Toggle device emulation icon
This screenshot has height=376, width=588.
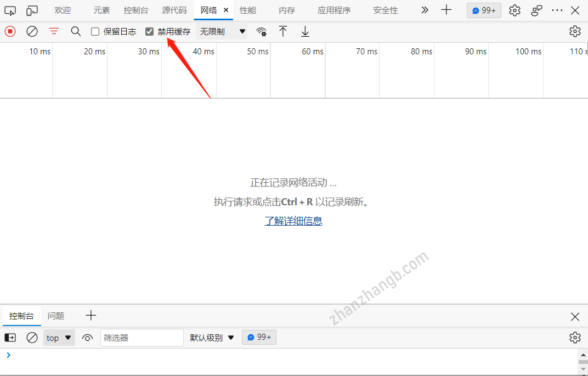[32, 10]
